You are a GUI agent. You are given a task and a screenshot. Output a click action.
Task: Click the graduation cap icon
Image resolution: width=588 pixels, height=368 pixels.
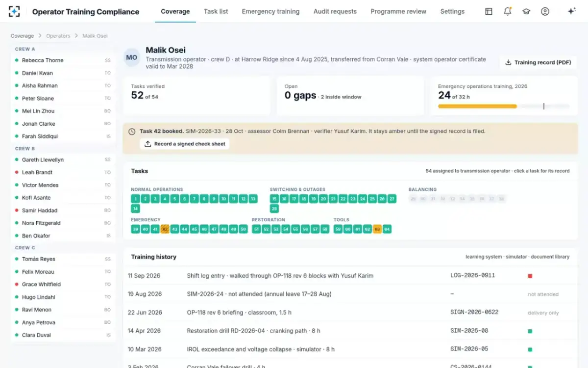pyautogui.click(x=526, y=11)
